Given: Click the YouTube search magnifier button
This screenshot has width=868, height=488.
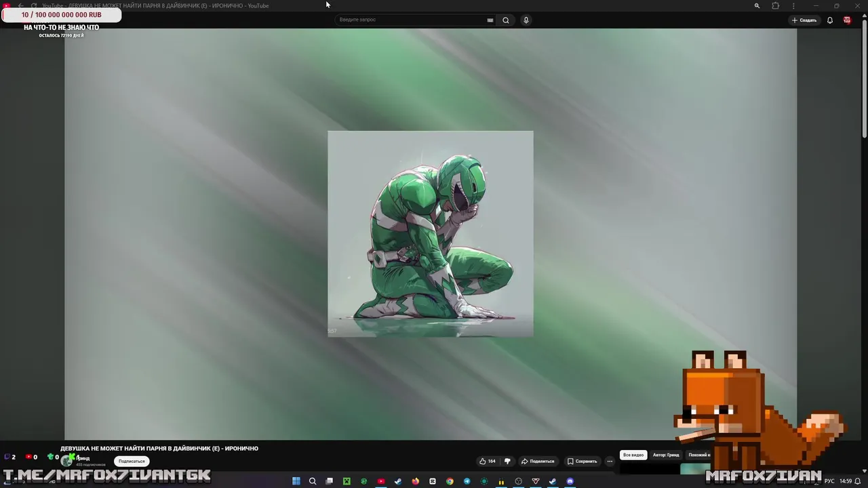Looking at the screenshot, I should tap(505, 20).
